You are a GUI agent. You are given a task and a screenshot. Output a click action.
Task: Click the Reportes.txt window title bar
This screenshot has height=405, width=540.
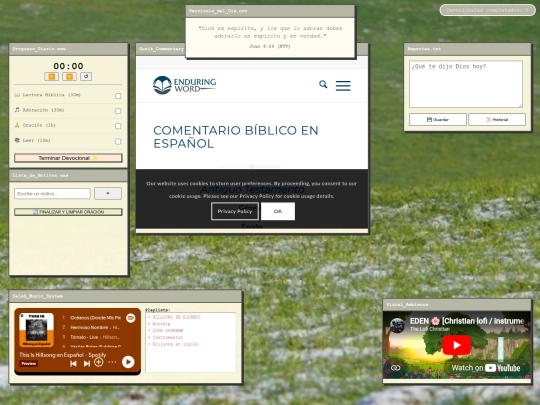pos(467,49)
